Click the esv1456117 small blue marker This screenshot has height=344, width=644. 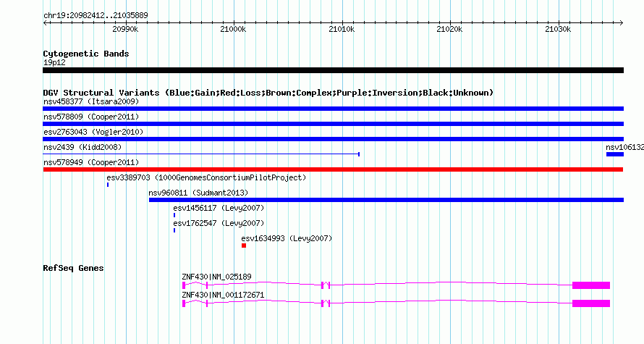(174, 215)
